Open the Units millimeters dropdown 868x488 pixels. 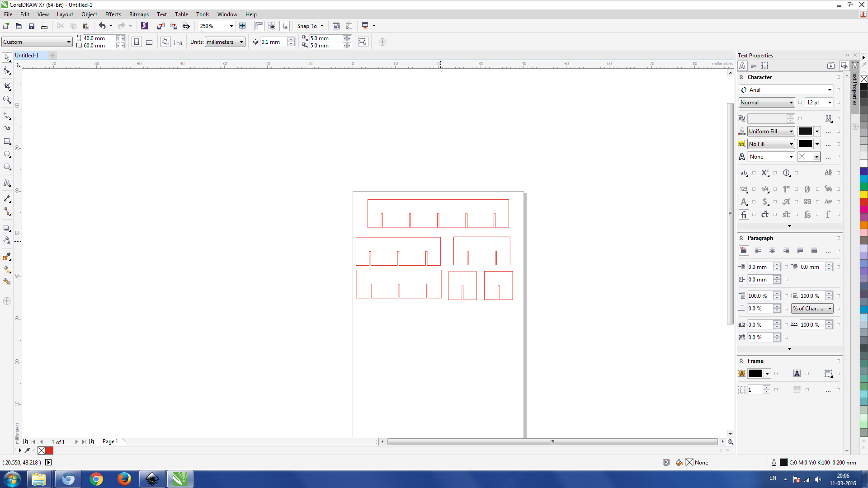click(241, 42)
